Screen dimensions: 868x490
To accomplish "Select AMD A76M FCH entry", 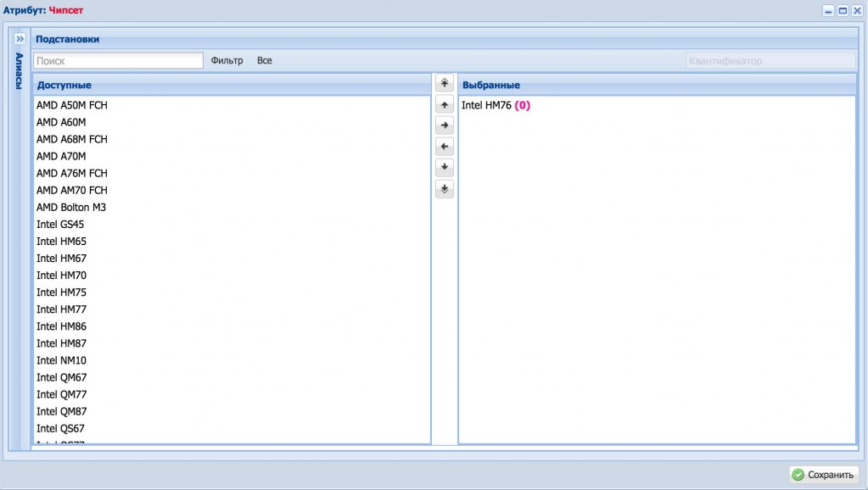I will pos(232,173).
